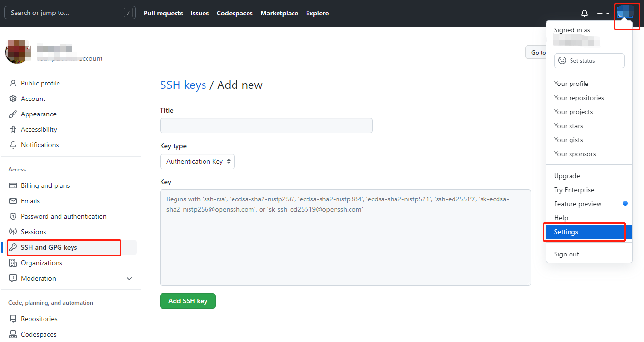The image size is (644, 342).
Task: Open Repositories settings link
Action: [x=39, y=319]
